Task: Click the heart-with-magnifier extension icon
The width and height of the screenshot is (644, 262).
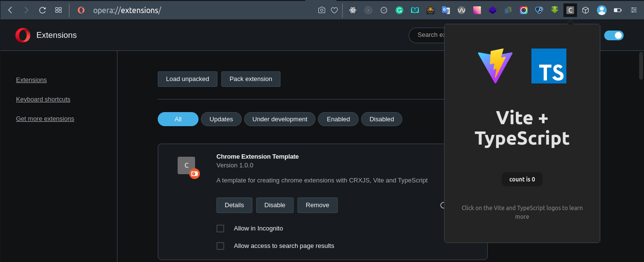Action: coord(539,10)
